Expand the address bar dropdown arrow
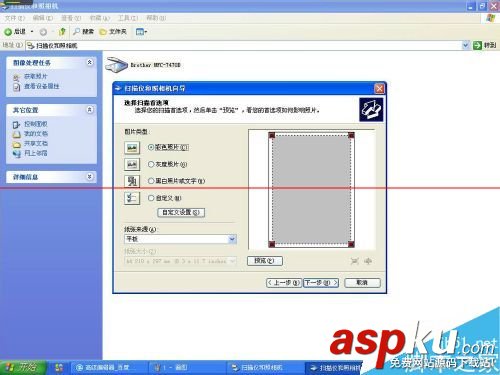This screenshot has height=375, width=500. pos(466,45)
